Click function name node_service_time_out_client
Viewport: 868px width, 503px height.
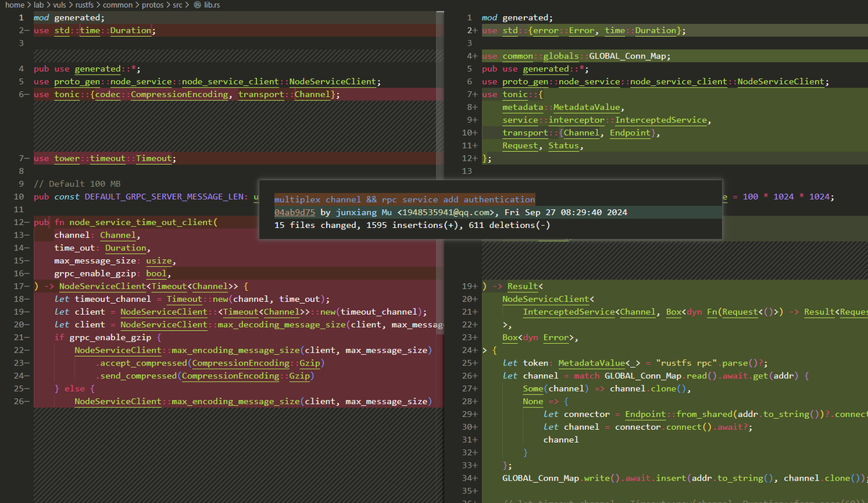(x=142, y=223)
